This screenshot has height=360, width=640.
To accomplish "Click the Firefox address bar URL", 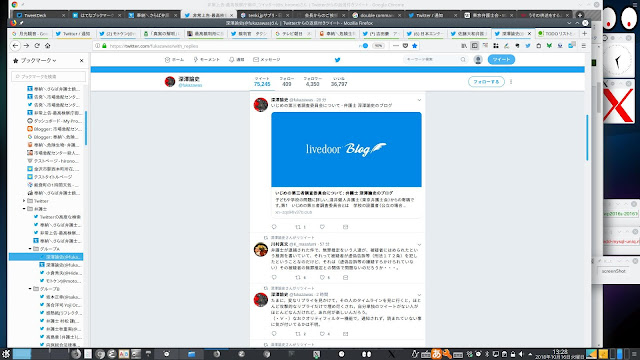I will click(153, 46).
